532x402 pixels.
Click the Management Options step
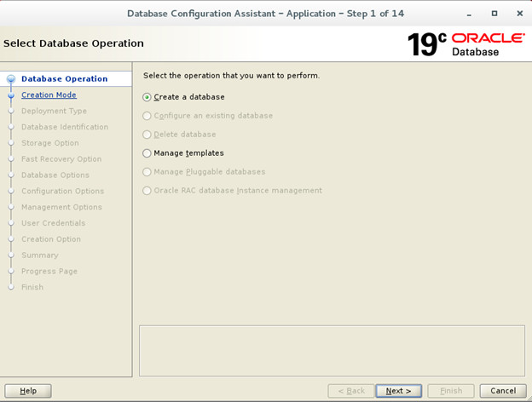pos(61,207)
